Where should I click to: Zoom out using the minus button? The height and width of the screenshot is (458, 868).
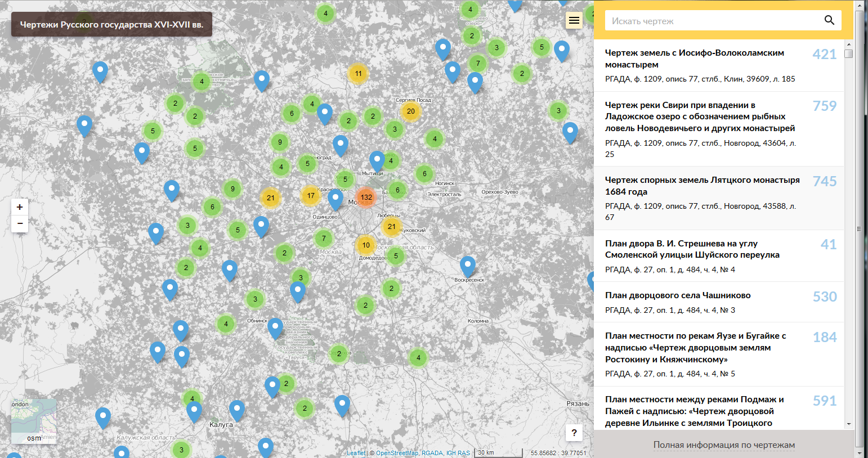[19, 224]
